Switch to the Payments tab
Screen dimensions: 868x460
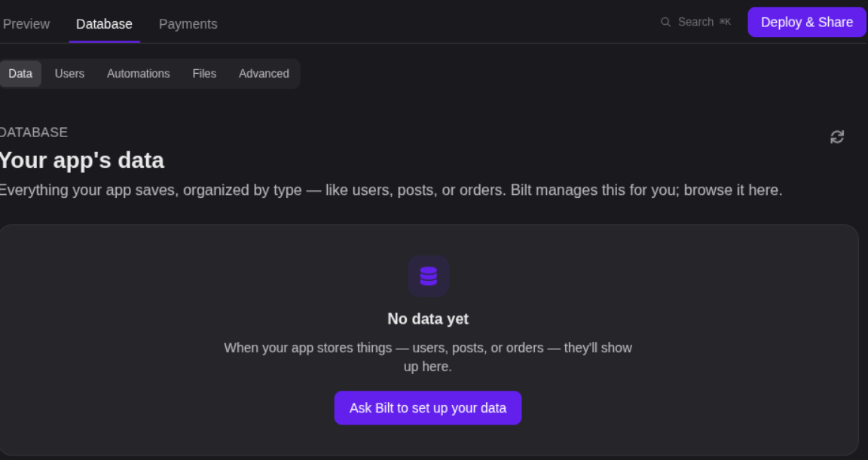click(x=188, y=24)
